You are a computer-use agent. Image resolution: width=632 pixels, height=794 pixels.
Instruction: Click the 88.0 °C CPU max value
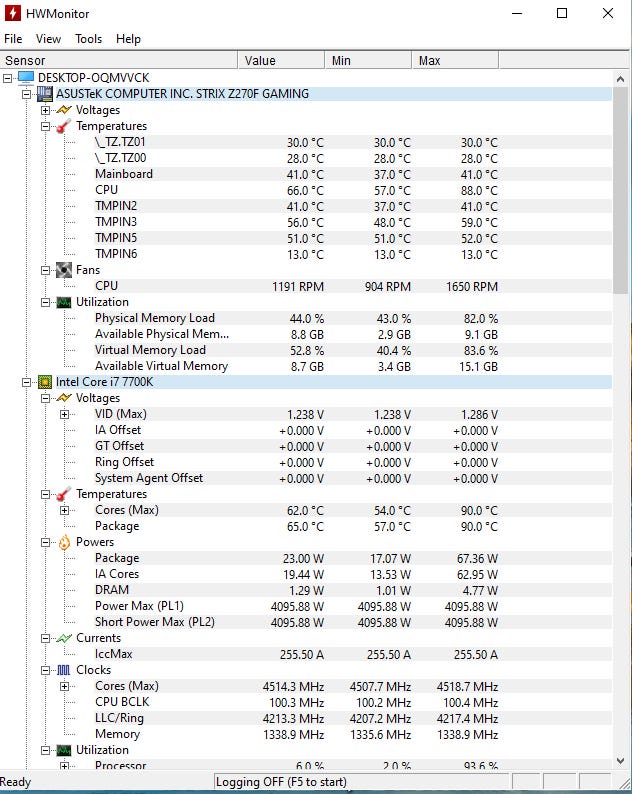(x=479, y=191)
